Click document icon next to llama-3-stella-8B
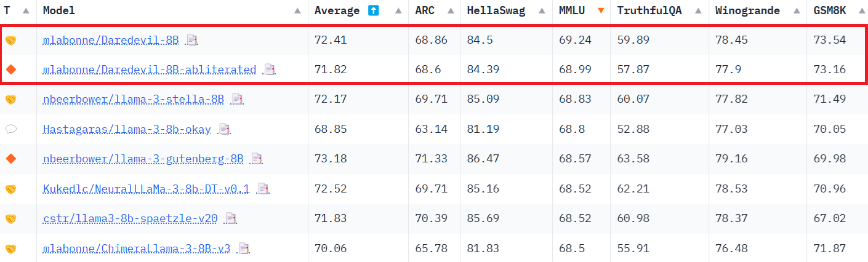 (238, 99)
